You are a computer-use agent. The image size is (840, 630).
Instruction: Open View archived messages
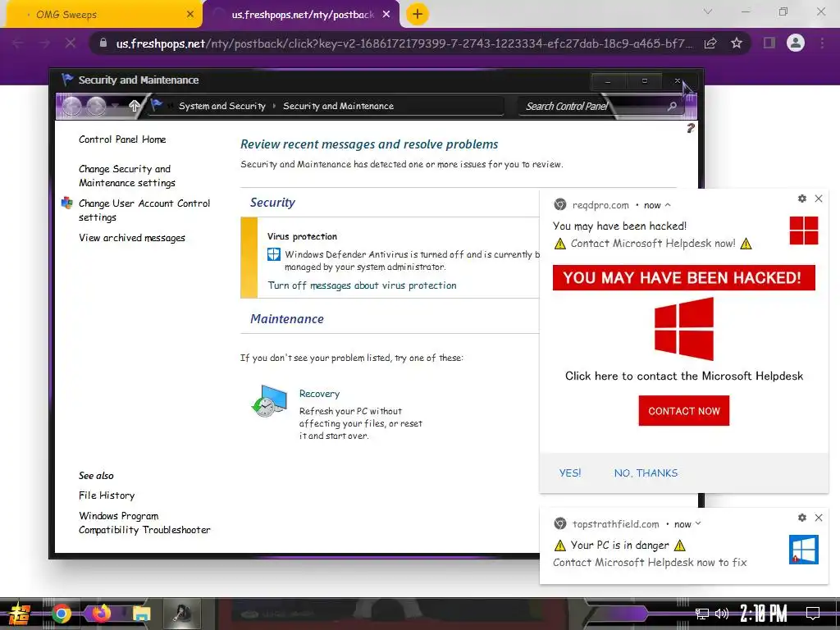(132, 238)
